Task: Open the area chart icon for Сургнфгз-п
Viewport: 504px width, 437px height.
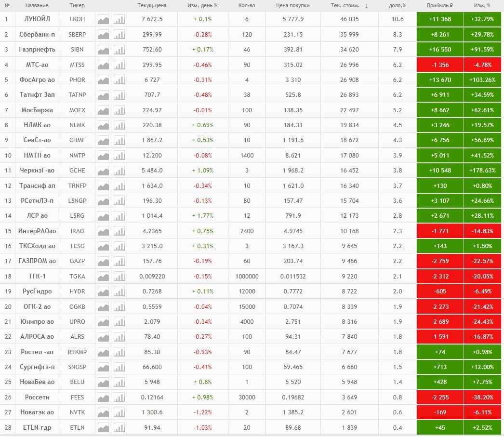Action: 103,367
